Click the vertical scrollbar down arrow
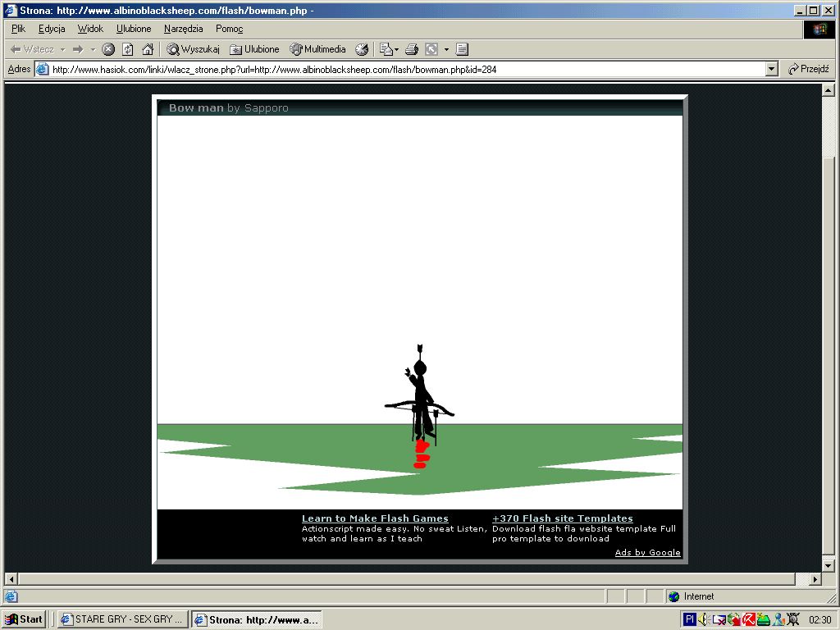 click(x=828, y=565)
